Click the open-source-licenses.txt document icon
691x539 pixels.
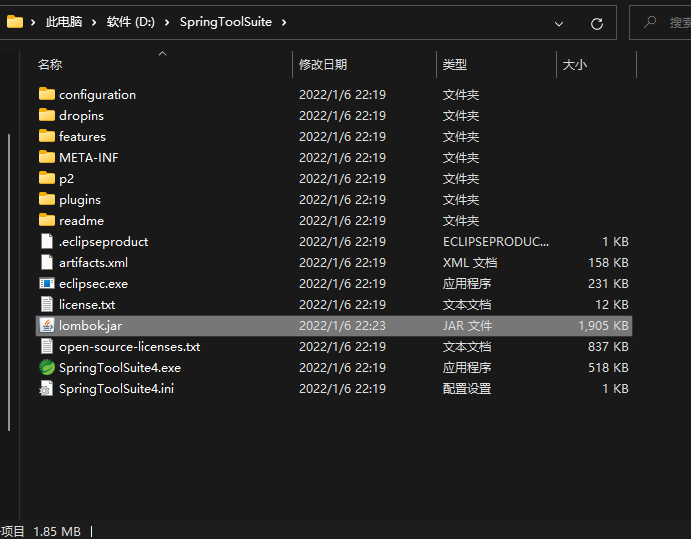point(47,346)
